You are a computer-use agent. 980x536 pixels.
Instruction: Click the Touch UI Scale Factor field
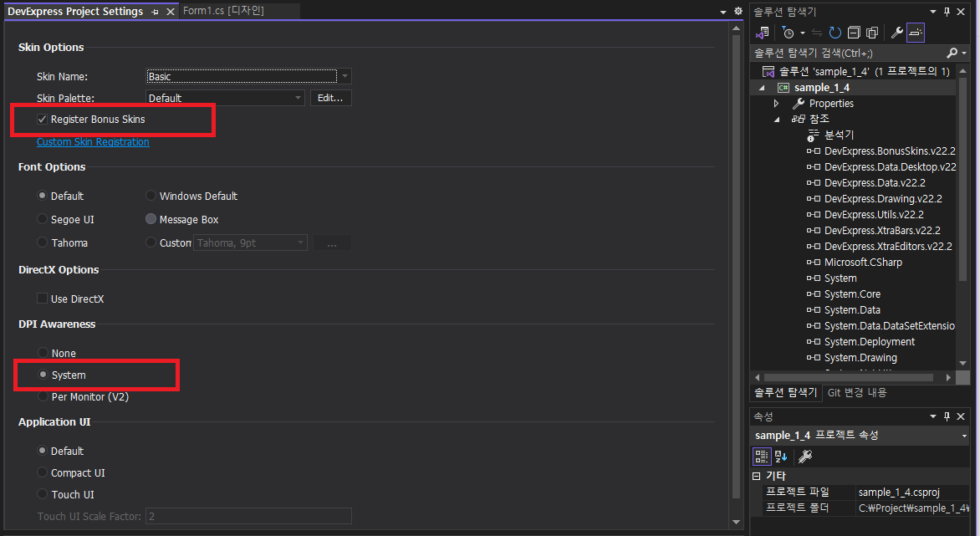coord(248,516)
